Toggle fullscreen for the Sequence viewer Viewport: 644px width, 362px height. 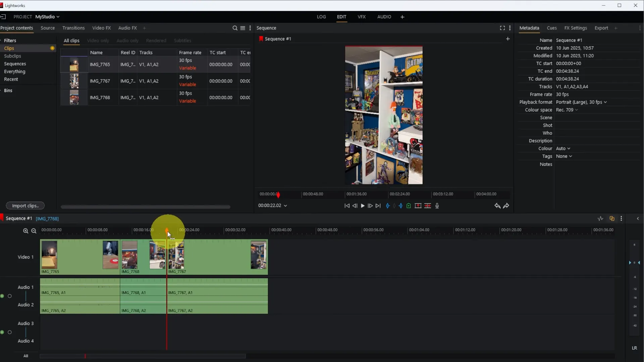(x=502, y=28)
